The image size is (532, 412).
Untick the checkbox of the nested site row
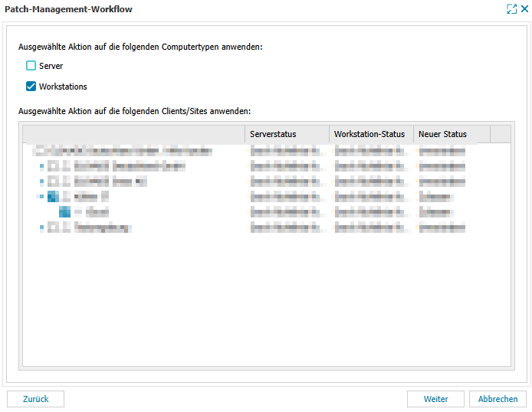65,212
